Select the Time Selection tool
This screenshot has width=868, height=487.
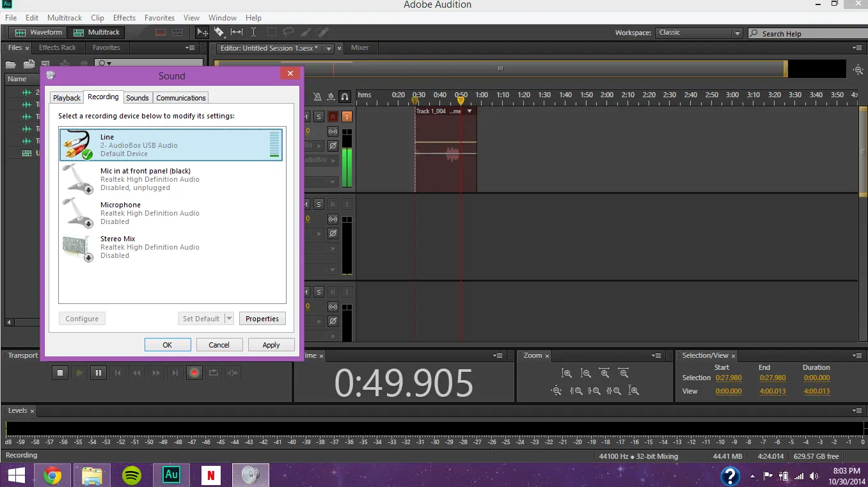pyautogui.click(x=253, y=32)
